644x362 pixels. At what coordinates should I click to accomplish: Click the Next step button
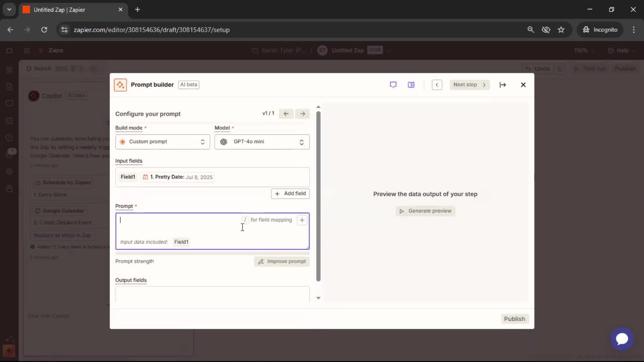click(x=470, y=85)
